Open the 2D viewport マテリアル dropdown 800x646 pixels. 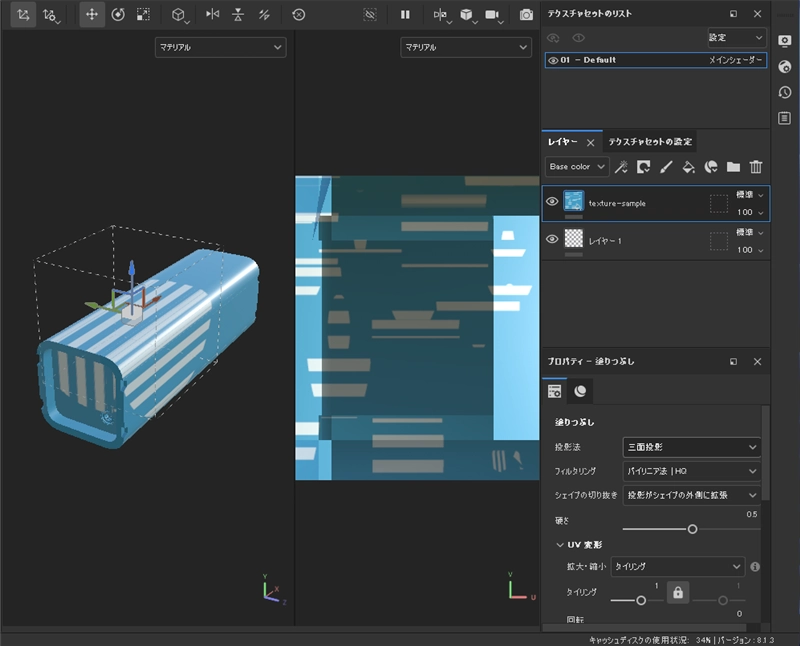pos(466,47)
